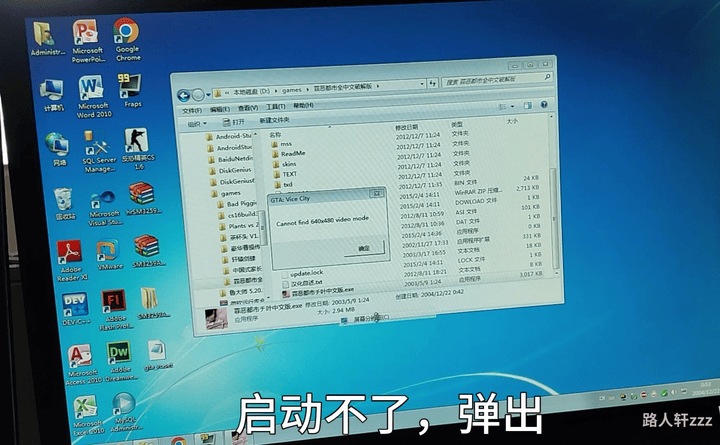Launch the CS 1.6 desktop shortcut
This screenshot has width=720, height=445.
click(138, 148)
